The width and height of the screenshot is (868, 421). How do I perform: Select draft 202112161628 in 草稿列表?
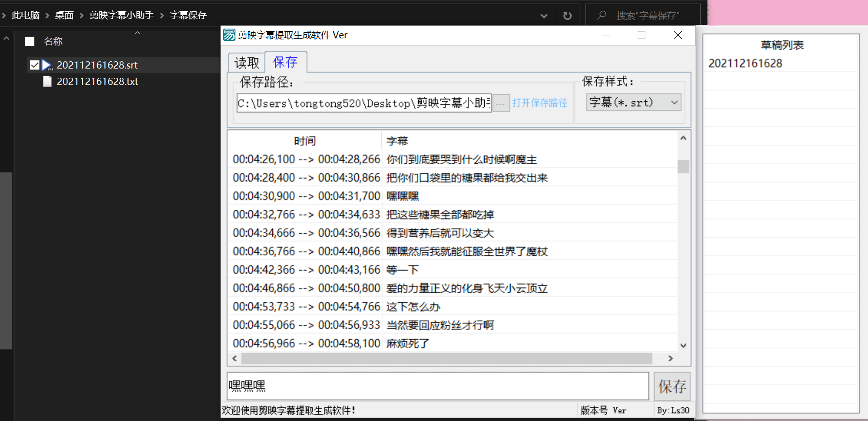click(x=745, y=63)
